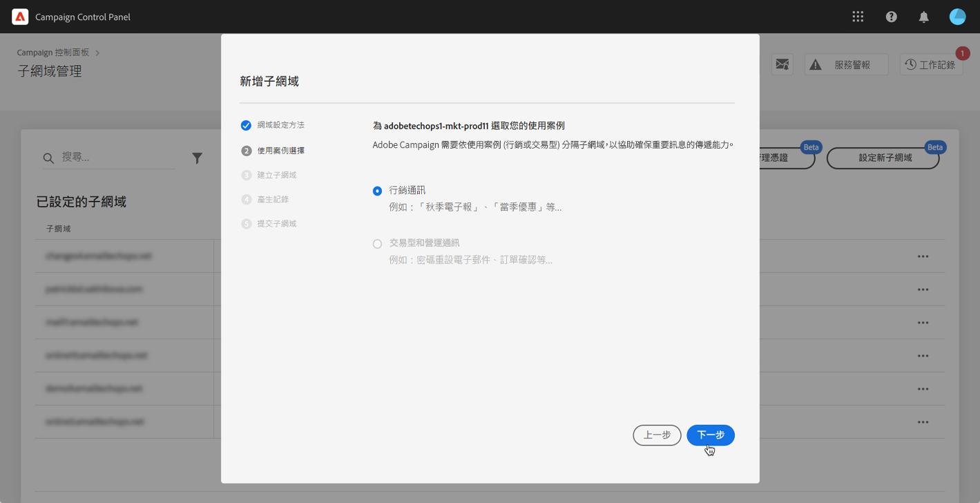Image resolution: width=980 pixels, height=503 pixels.
Task: Open more options for fourth subdomain row
Action: coord(923,356)
